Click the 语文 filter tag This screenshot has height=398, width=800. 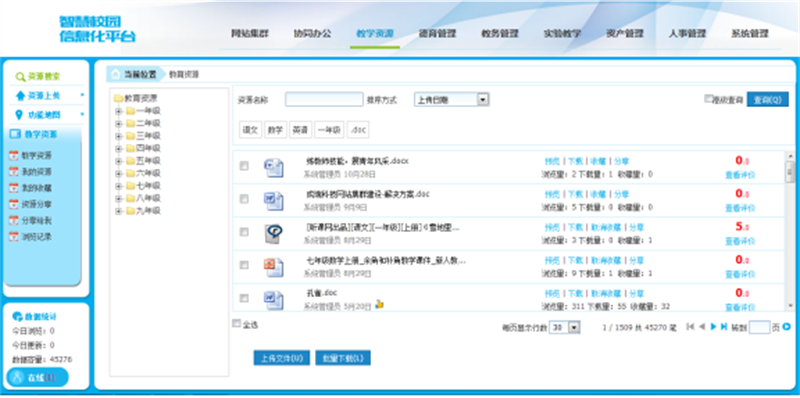click(x=251, y=130)
